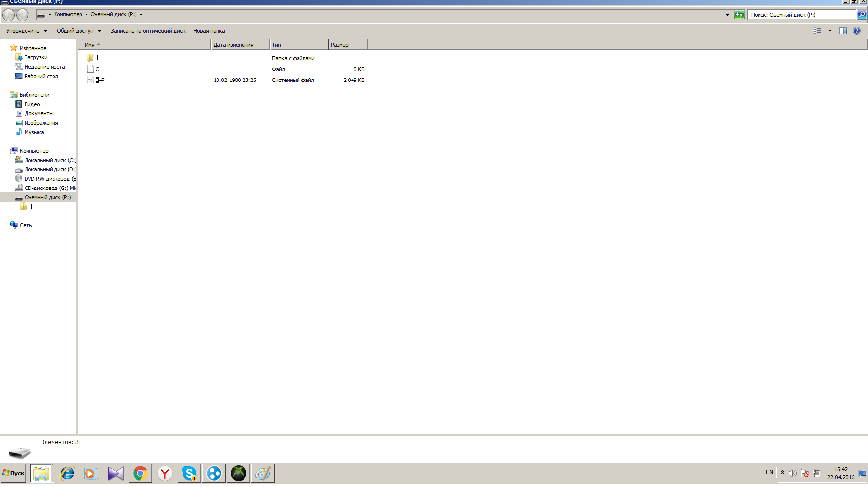Image resolution: width=868 pixels, height=487 pixels.
Task: Click the search magnifier icon
Action: click(862, 15)
